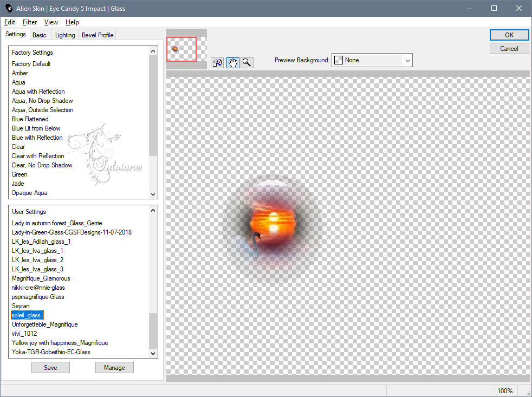
Task: Click the Manage settings button
Action: coord(114,367)
